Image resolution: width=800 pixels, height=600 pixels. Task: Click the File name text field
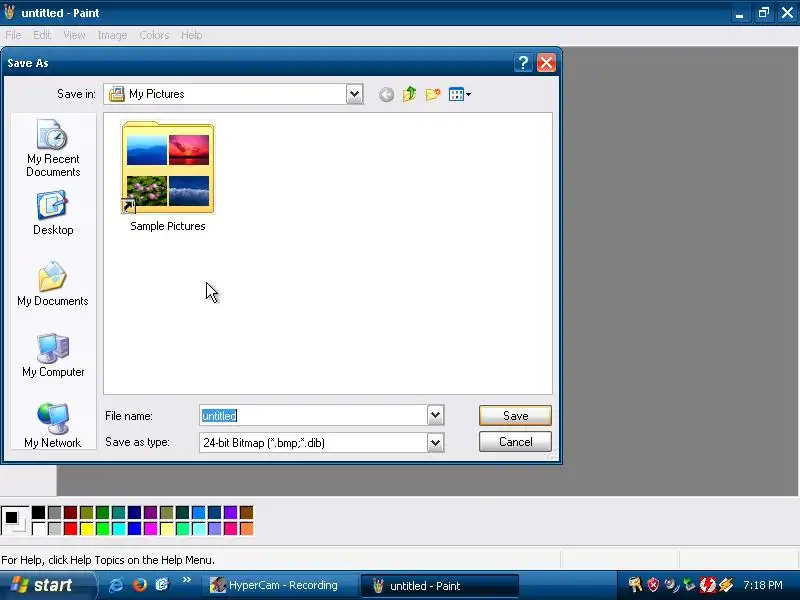pos(313,415)
